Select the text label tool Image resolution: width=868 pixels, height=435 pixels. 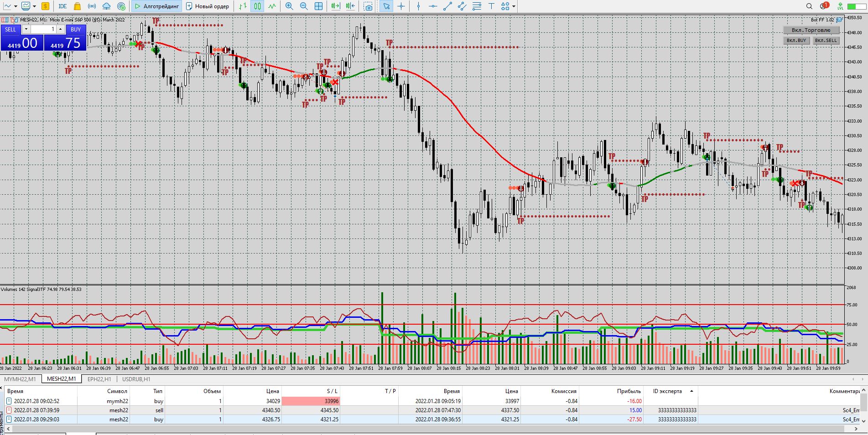(491, 6)
